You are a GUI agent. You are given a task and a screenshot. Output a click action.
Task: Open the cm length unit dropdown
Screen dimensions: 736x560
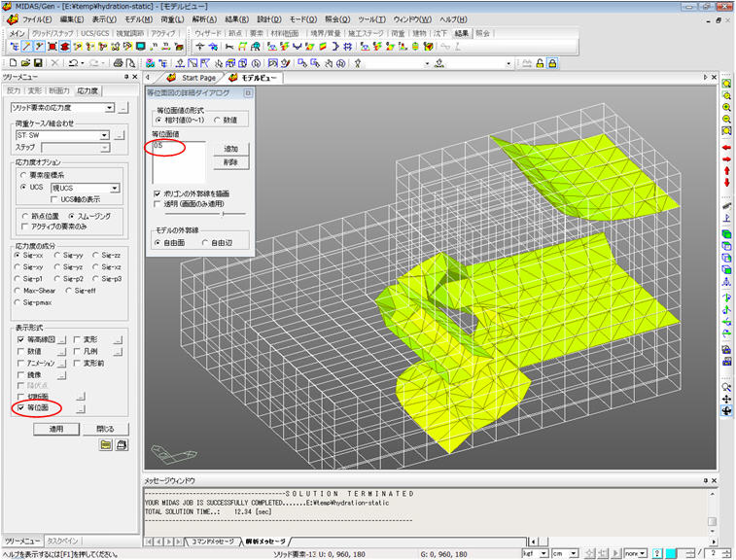[x=573, y=554]
